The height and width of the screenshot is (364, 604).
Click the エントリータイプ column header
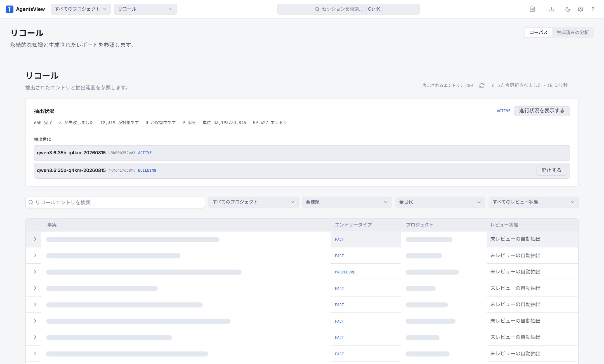coord(353,225)
